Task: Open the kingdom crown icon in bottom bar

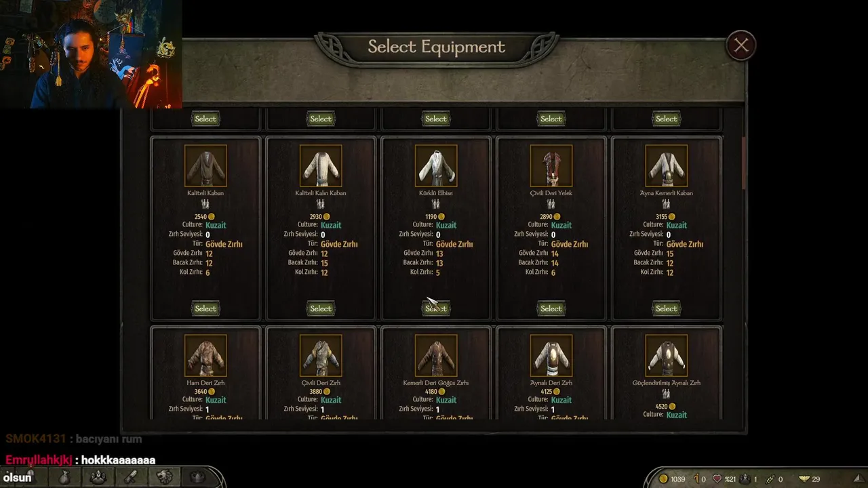Action: pos(197,478)
